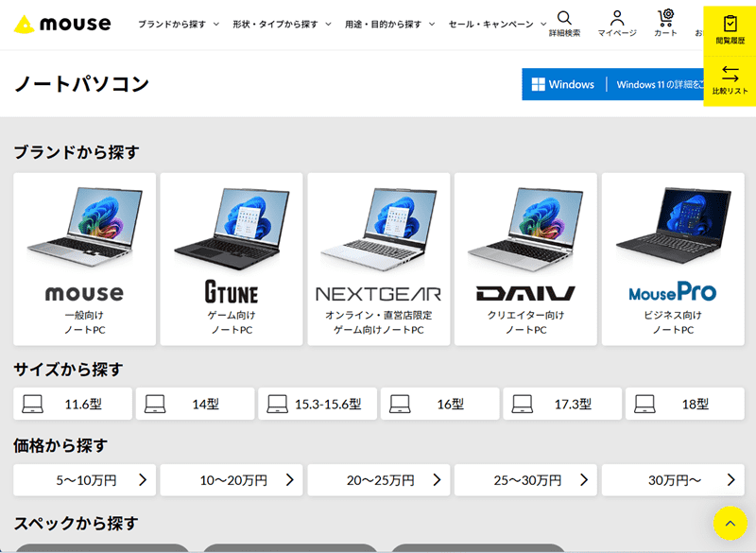Viewport: 756px width, 553px height.
Task: Click the scroll-to-top yellow button
Action: pos(730,523)
